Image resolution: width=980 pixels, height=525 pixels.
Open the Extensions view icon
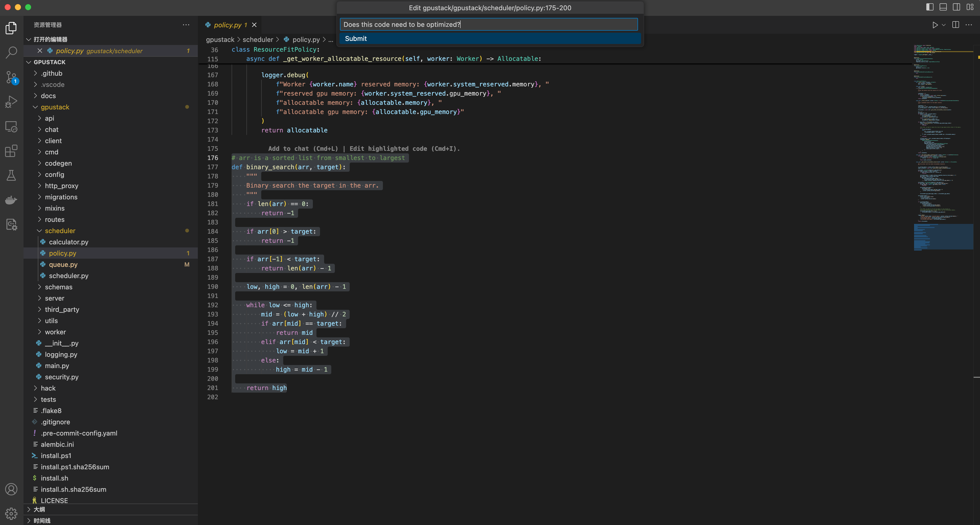coord(12,151)
